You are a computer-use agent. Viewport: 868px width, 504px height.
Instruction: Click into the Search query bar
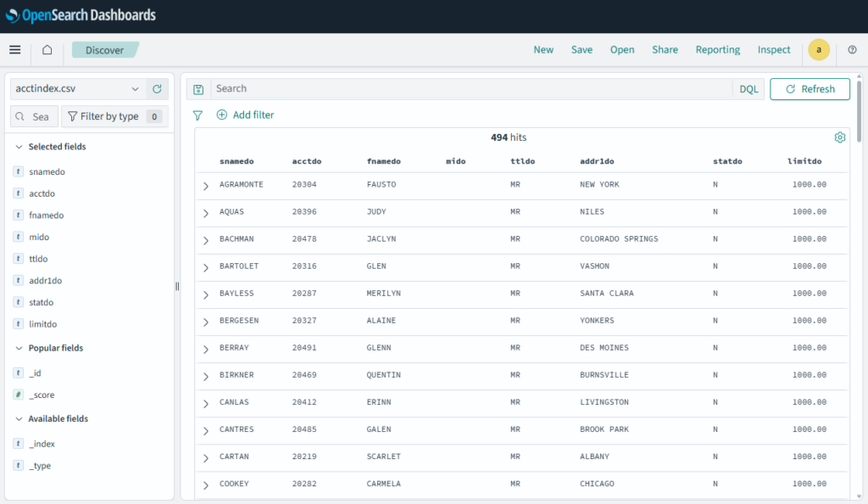471,89
